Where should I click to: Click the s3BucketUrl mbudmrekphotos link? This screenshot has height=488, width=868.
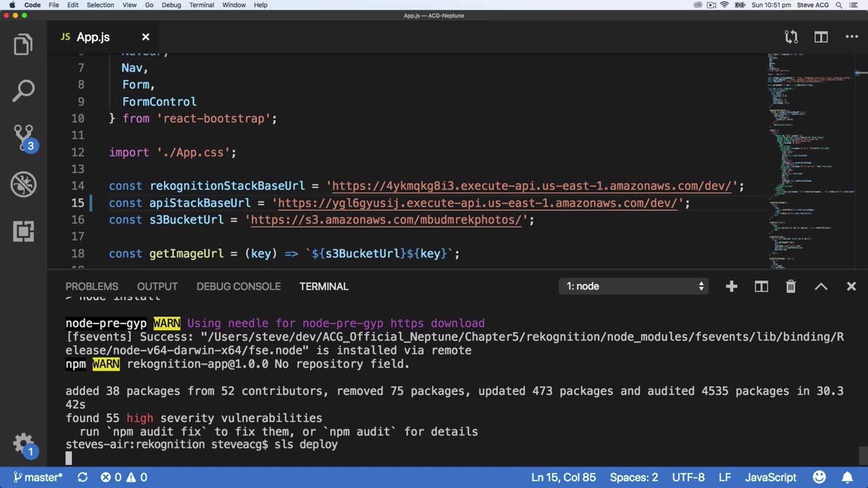coord(387,220)
